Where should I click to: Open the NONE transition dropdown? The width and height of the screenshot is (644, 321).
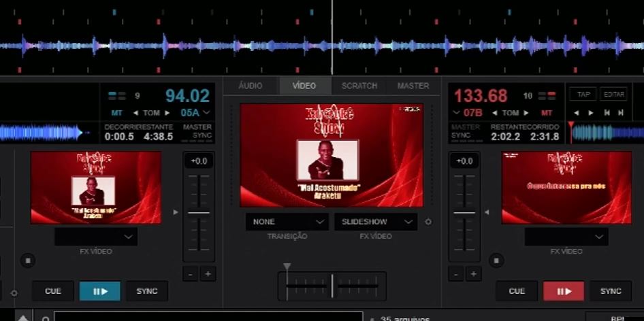pyautogui.click(x=287, y=222)
